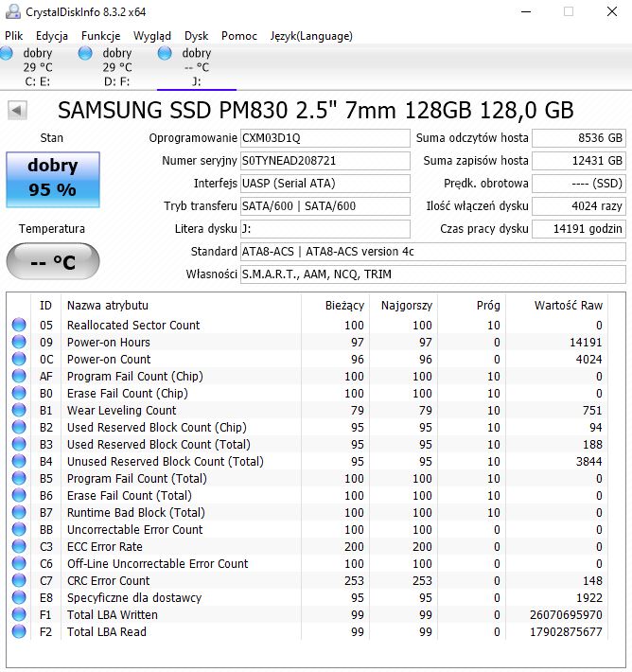Click status circle for Erase Fail Count (Chip)
632x672 pixels.
[19, 393]
